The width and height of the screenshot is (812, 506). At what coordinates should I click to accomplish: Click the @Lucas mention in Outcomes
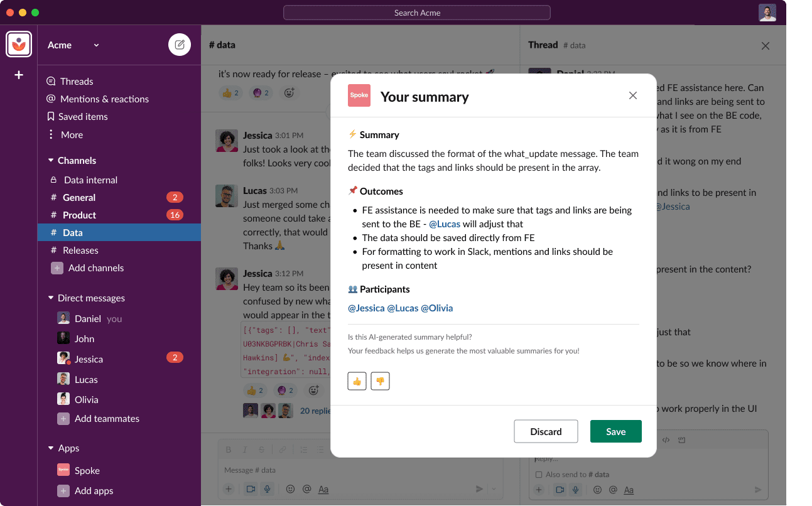[445, 224]
